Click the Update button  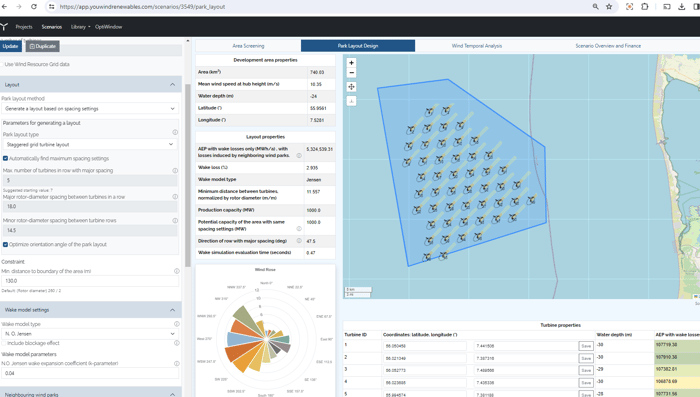[x=11, y=46]
